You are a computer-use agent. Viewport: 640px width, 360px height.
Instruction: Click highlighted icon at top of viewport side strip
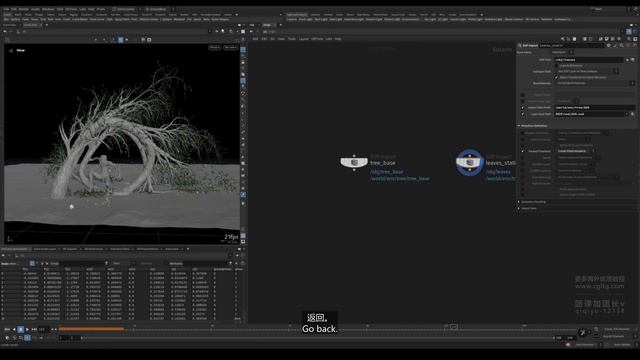click(x=243, y=49)
